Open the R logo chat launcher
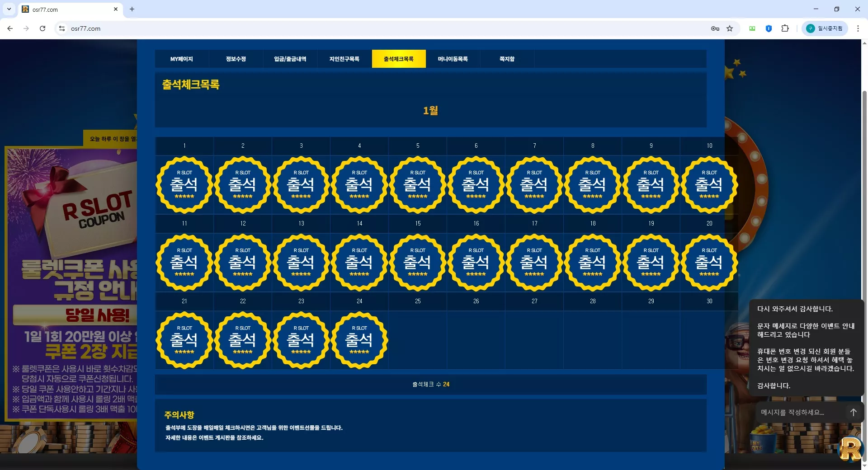This screenshot has width=868, height=470. [x=851, y=449]
